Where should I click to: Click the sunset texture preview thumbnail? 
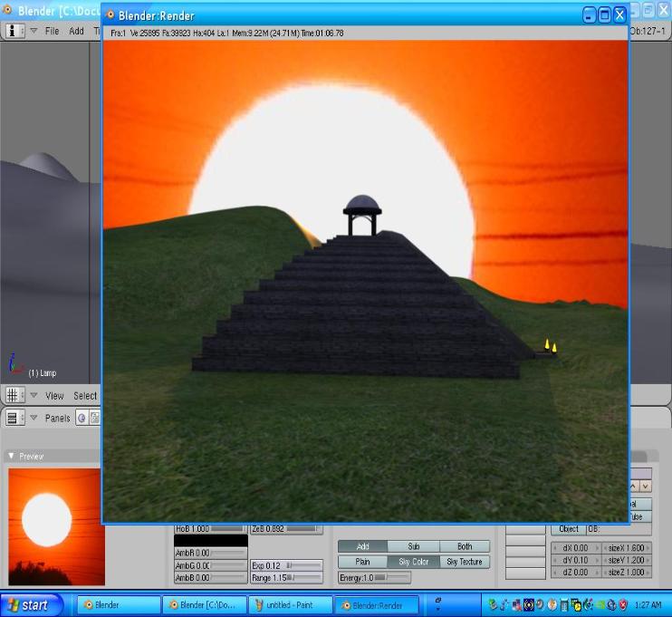click(56, 525)
